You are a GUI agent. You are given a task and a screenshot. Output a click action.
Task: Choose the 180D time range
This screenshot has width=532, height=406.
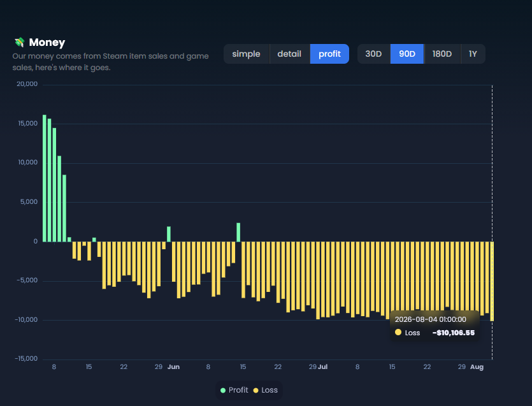pos(442,54)
